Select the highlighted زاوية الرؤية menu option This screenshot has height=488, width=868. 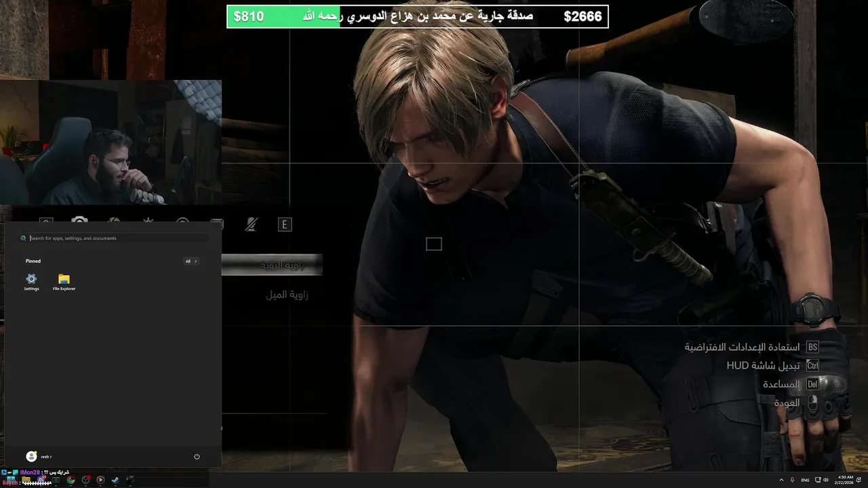pos(272,265)
